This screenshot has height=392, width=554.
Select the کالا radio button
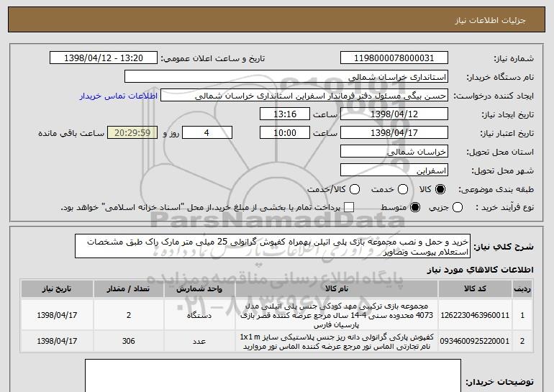click(440, 189)
